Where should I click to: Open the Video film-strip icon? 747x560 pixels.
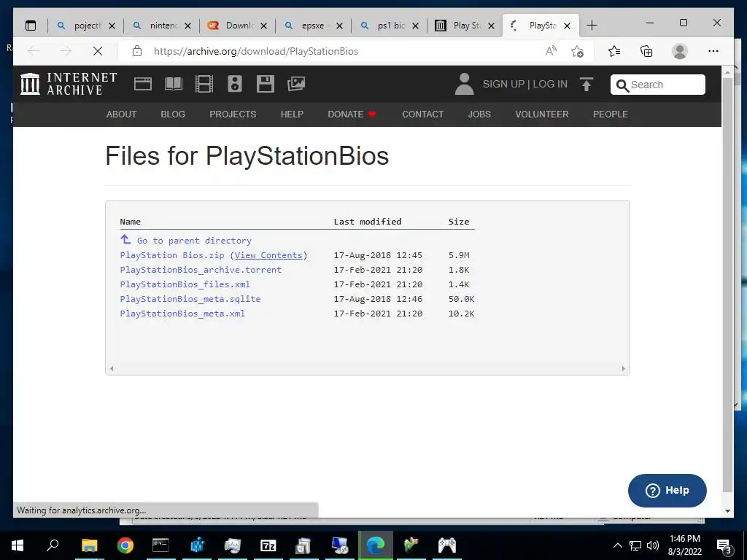pos(204,85)
